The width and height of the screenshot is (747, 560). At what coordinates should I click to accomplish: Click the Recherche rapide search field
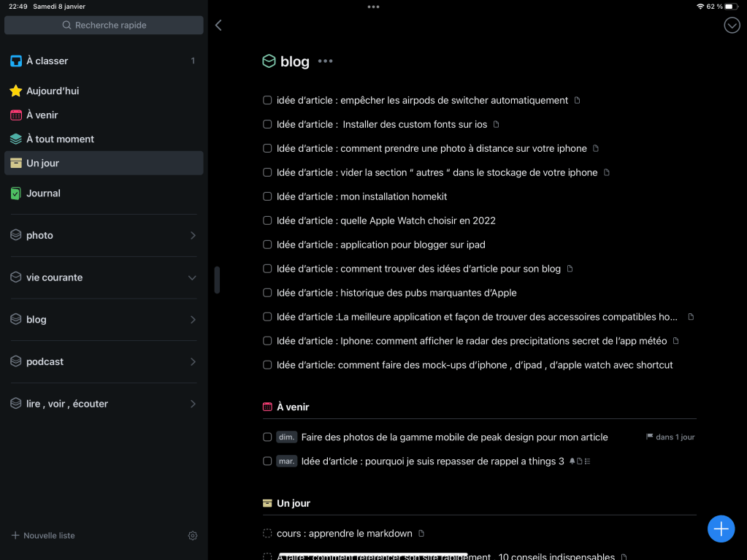[x=104, y=26]
